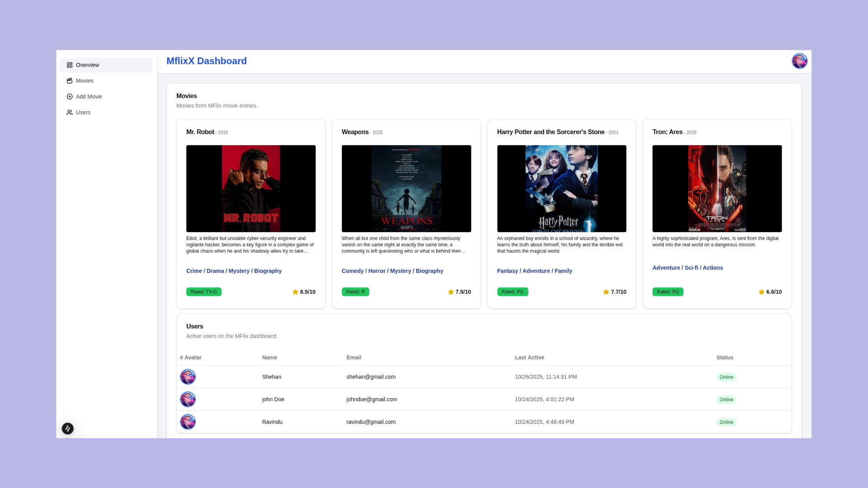Click the Rated: TV-G badge

point(204,292)
